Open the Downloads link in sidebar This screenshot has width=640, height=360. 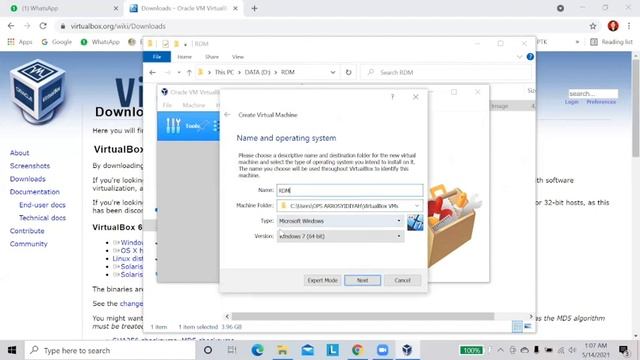click(x=27, y=179)
